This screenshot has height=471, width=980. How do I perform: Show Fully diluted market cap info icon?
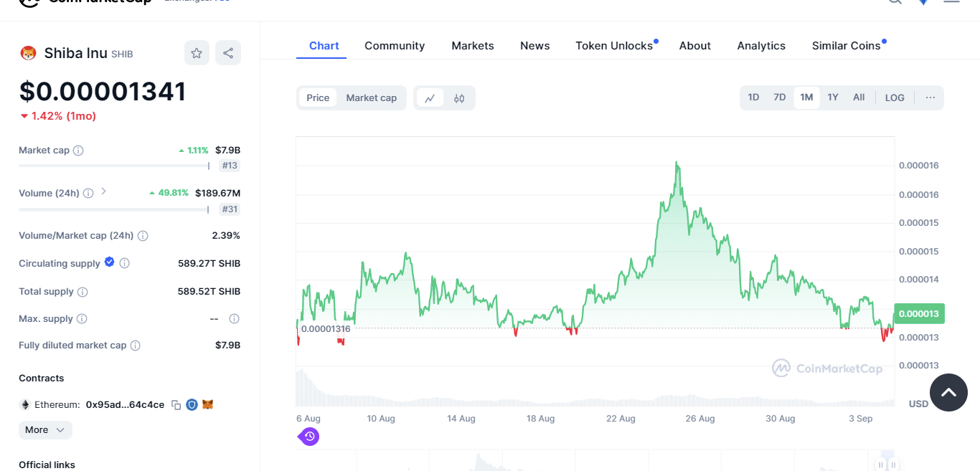click(x=136, y=346)
